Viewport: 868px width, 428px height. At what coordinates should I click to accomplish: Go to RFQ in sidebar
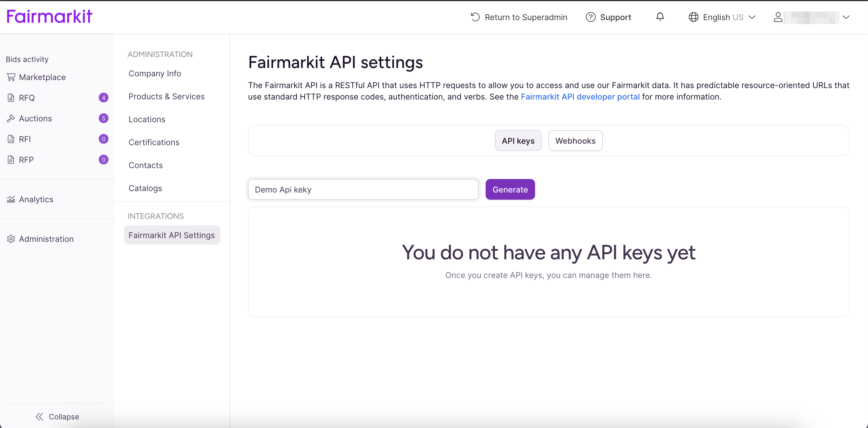pyautogui.click(x=27, y=98)
